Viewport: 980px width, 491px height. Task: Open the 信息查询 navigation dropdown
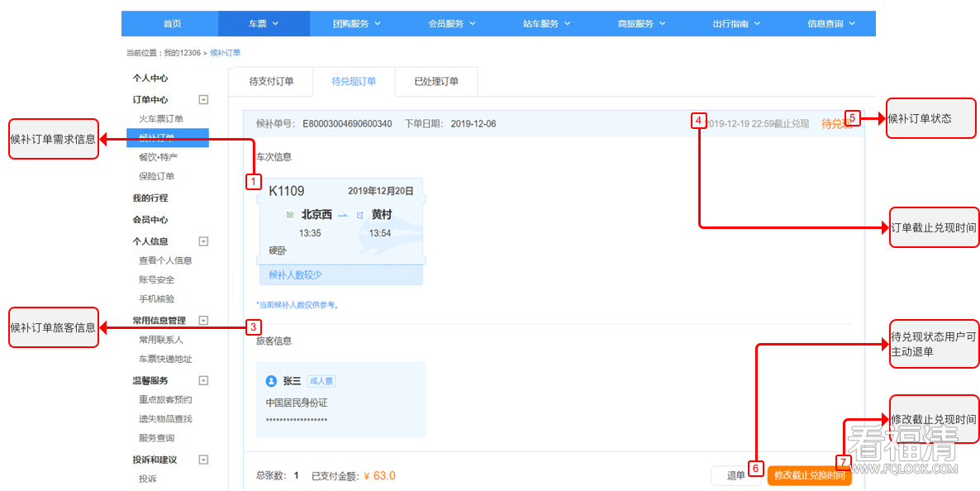[x=830, y=24]
